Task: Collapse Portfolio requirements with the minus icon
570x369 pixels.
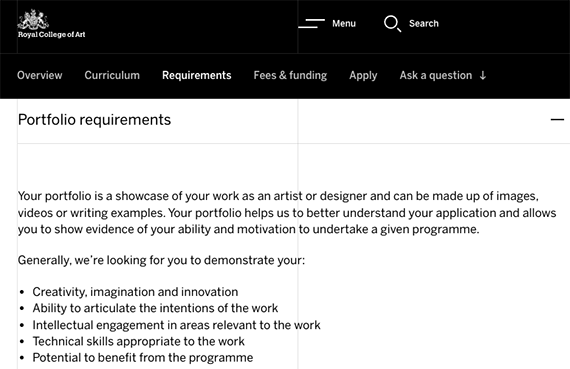Action: (557, 119)
